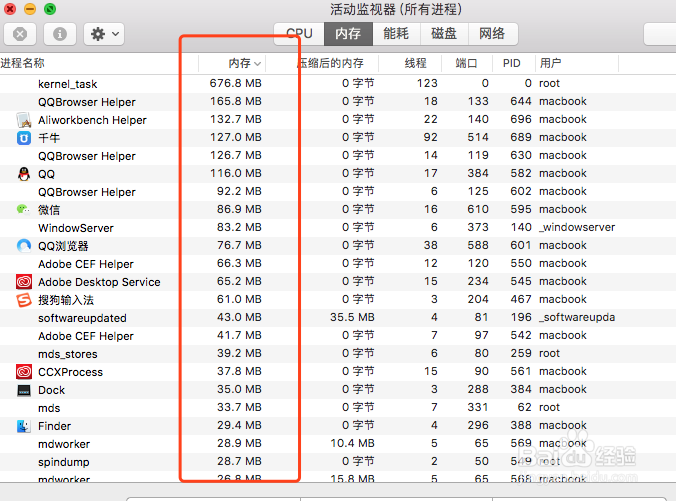This screenshot has height=501, width=676.
Task: Sort by PID column header
Action: [512, 63]
